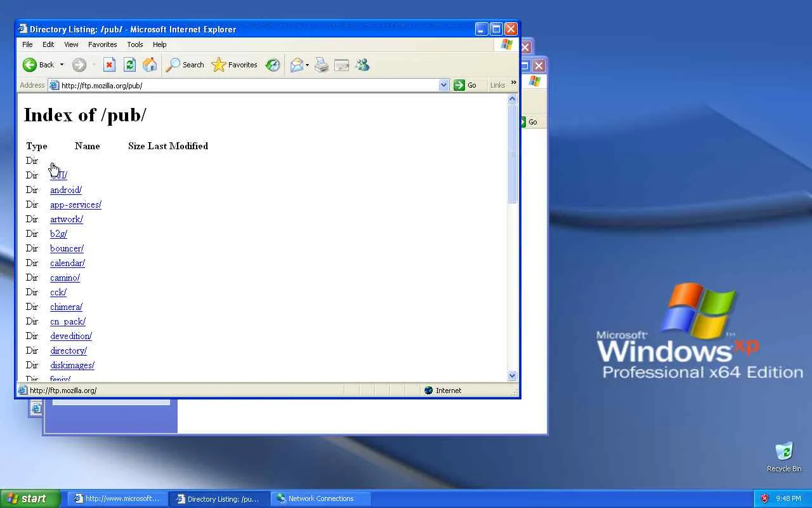The image size is (812, 508).
Task: Refresh the page using the green arrows icon
Action: 129,65
